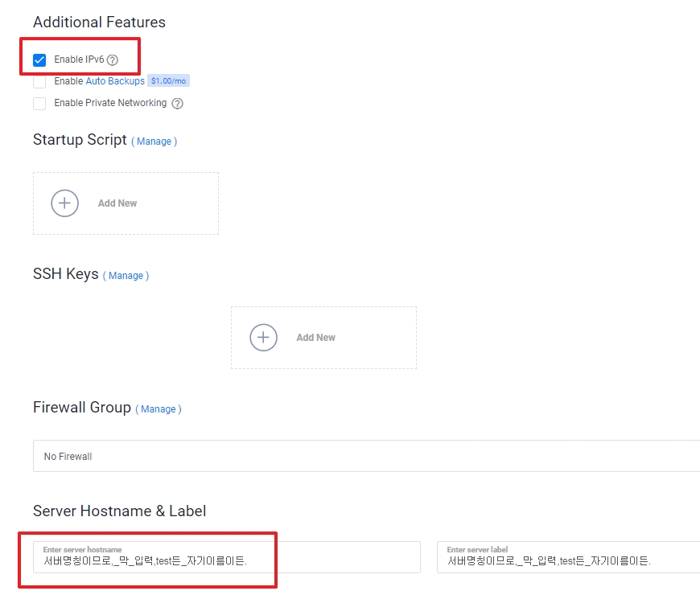
Task: Focus the Enter server hostname field
Action: 227,557
